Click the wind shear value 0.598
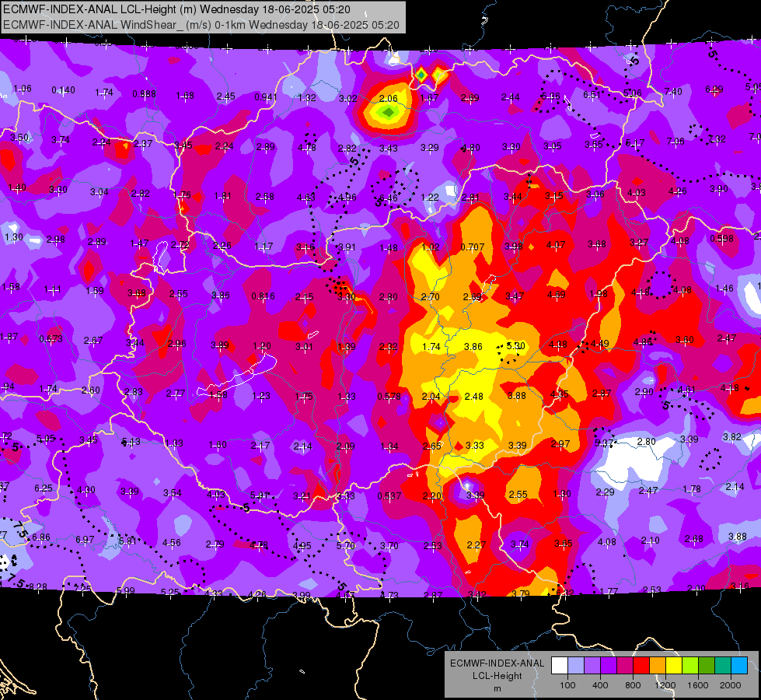761x700 pixels. coord(721,239)
